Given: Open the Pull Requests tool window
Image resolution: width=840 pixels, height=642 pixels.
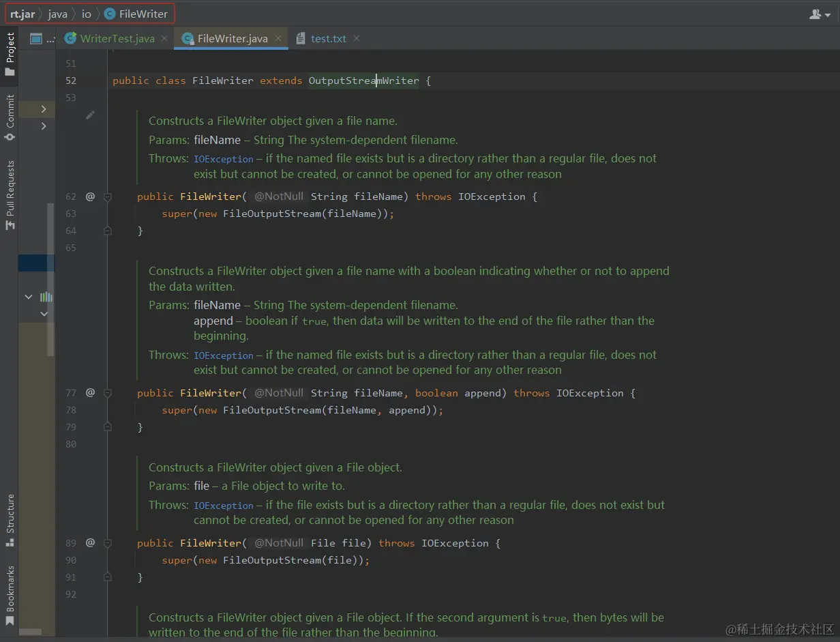Looking at the screenshot, I should tap(10, 195).
